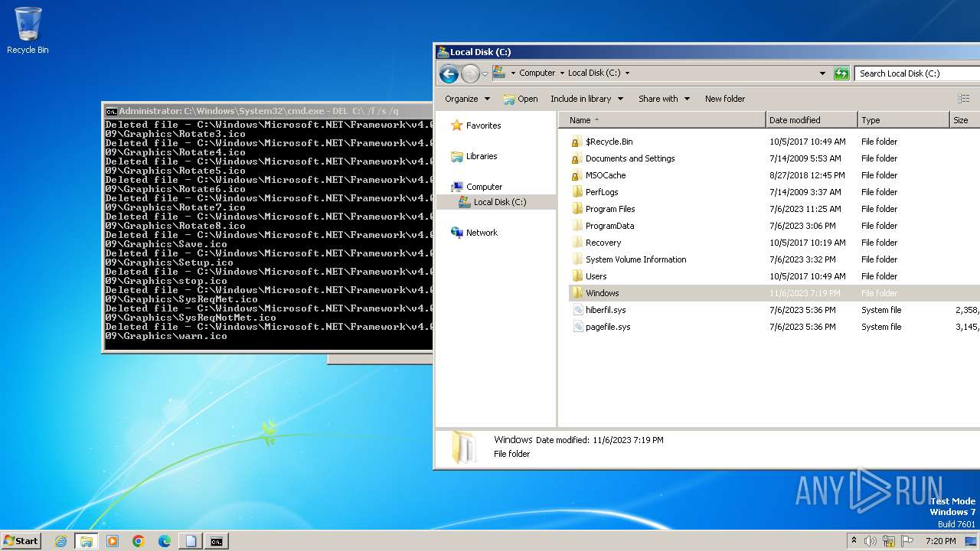980x551 pixels.
Task: Select the Program Files folder icon
Action: pyautogui.click(x=577, y=209)
